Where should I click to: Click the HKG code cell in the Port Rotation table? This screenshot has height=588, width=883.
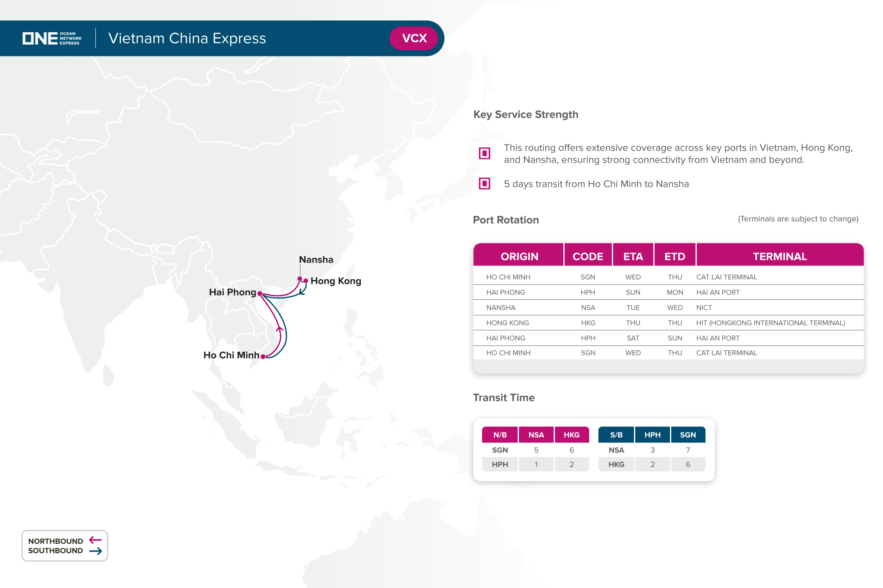coord(588,323)
